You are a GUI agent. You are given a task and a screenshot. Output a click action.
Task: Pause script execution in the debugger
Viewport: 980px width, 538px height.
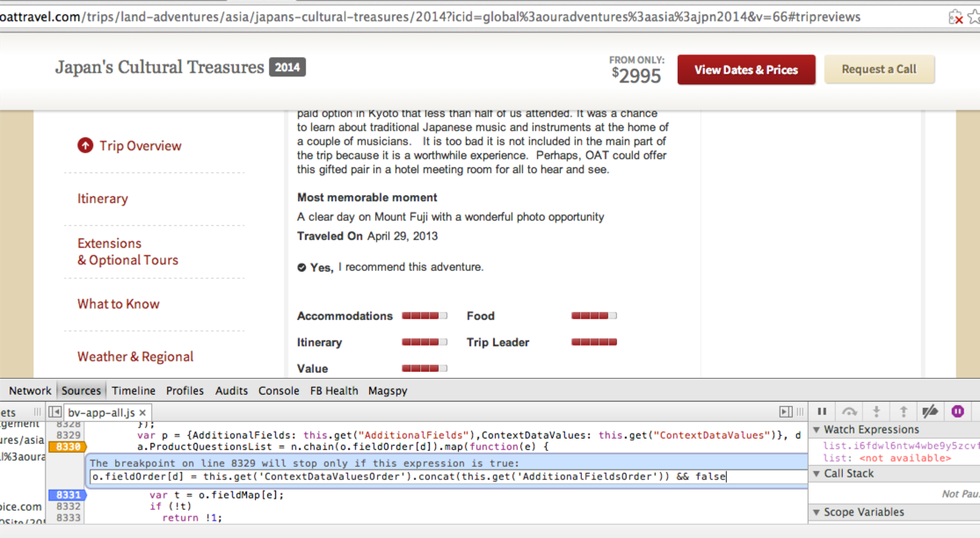pos(822,411)
